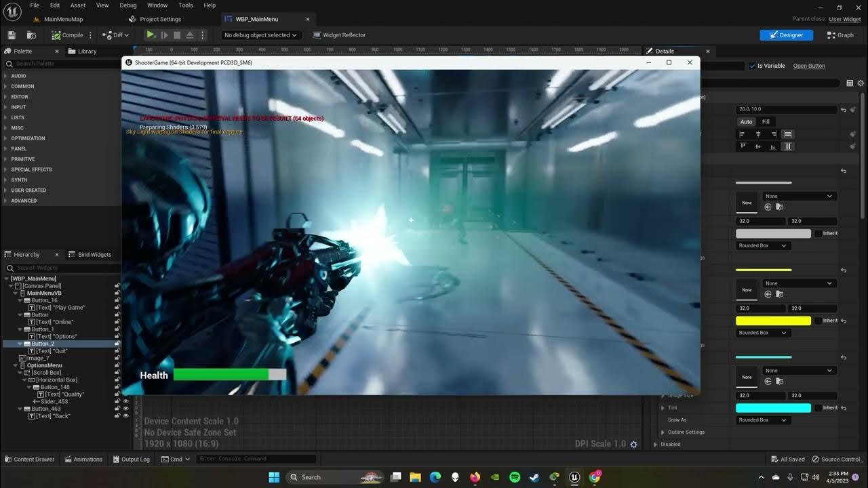The height and width of the screenshot is (488, 868).
Task: Open the File menu
Action: (35, 5)
